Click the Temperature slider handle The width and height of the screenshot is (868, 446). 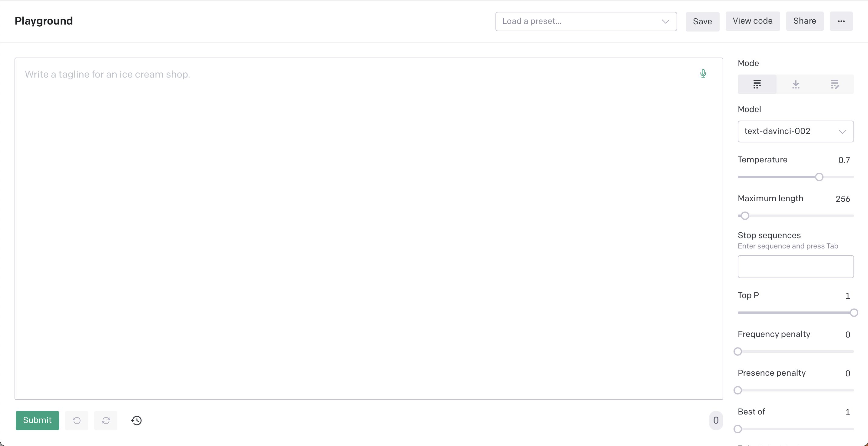[819, 177]
